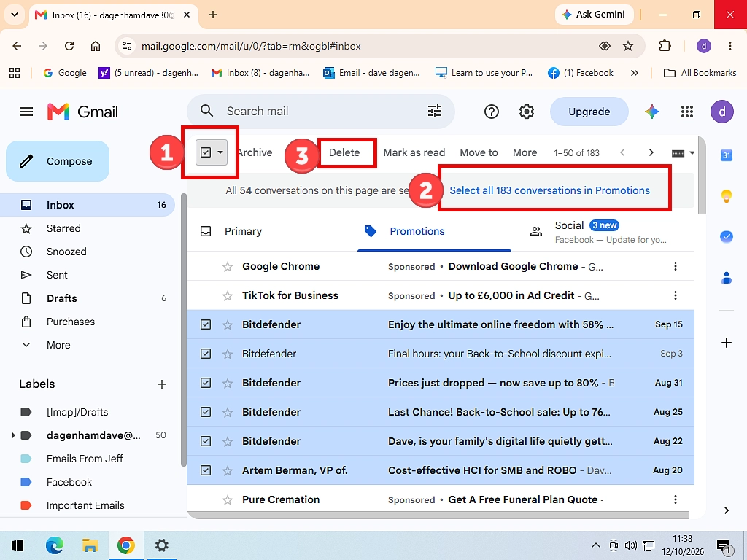
Task: Uncheck the Bitdefender Sep 3 email
Action: [206, 354]
